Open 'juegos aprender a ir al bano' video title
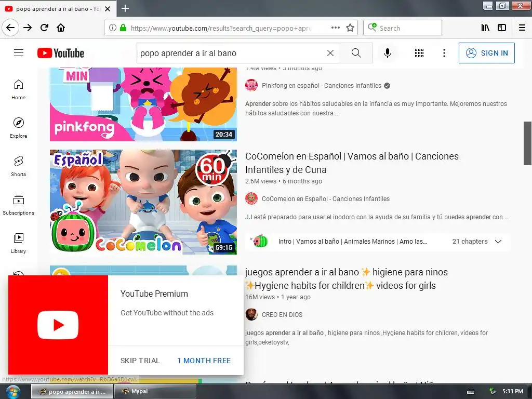This screenshot has width=532, height=399. (347, 278)
